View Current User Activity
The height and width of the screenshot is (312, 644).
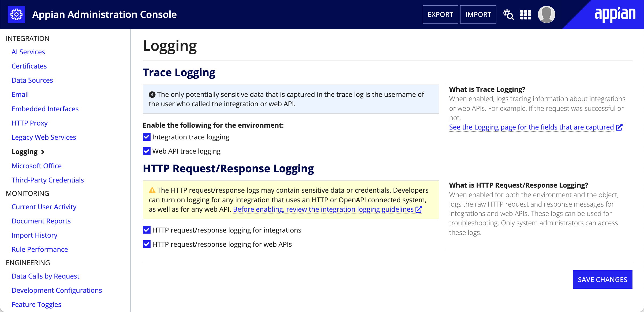44,207
